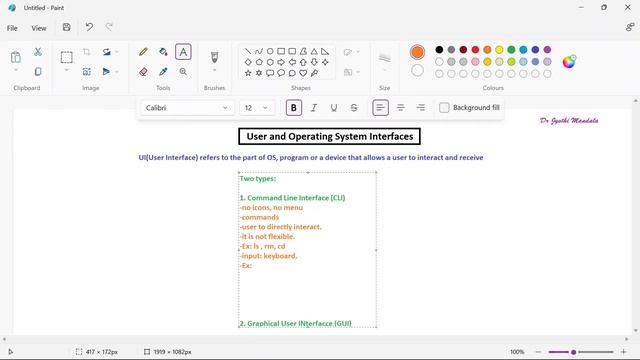Click the Redo arrow
The image size is (640, 360).
(109, 27)
